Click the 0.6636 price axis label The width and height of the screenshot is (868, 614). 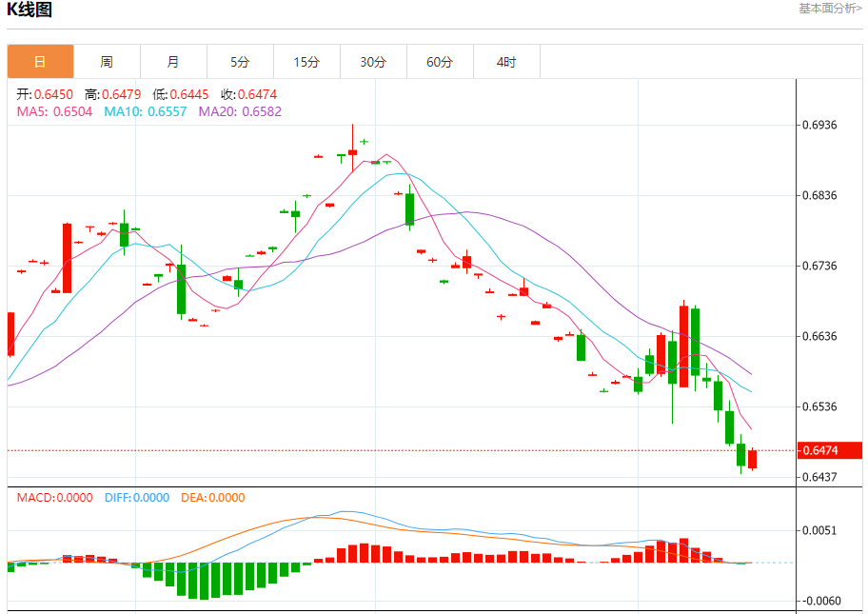(819, 336)
